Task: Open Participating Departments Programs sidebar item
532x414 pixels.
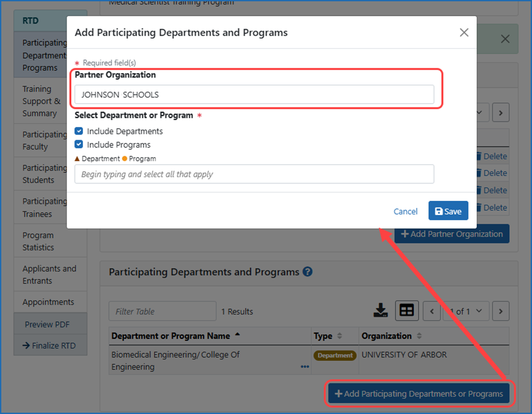Action: [41, 55]
